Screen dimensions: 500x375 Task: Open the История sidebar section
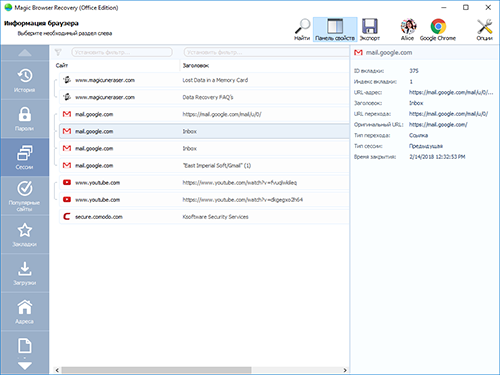click(25, 80)
